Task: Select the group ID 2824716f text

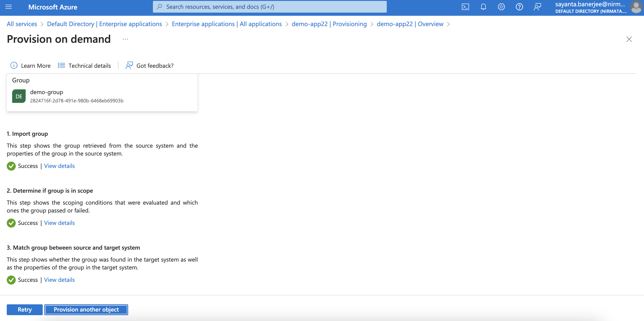Action: click(77, 101)
